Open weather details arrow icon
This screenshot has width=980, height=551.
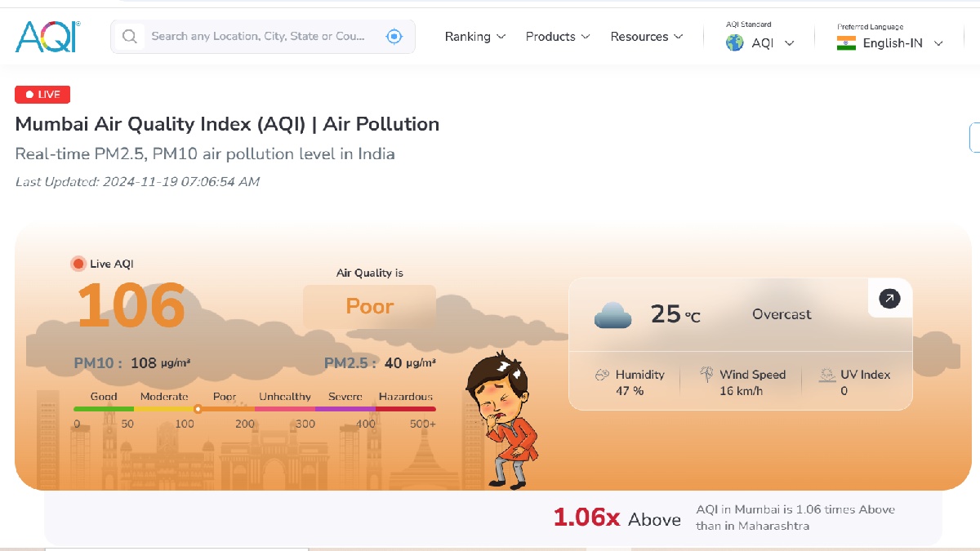point(889,299)
